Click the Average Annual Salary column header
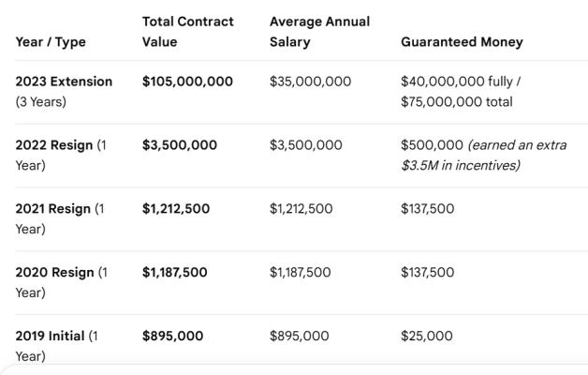 click(320, 32)
